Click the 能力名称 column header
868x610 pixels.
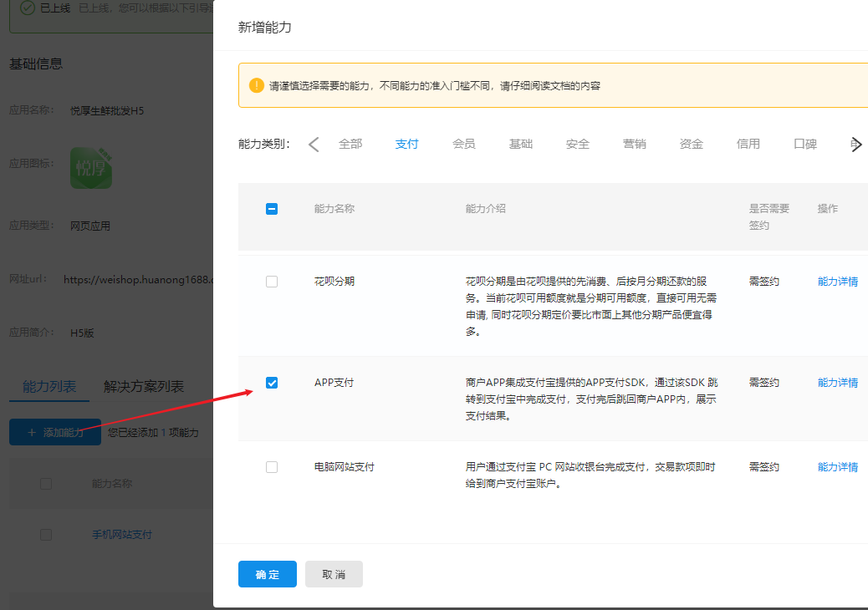[x=334, y=209]
